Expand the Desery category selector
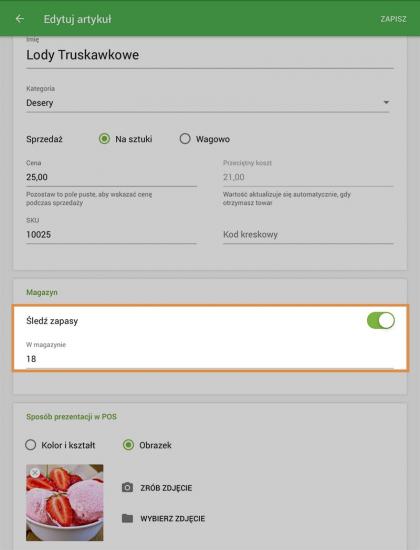The image size is (420, 550). [207, 103]
